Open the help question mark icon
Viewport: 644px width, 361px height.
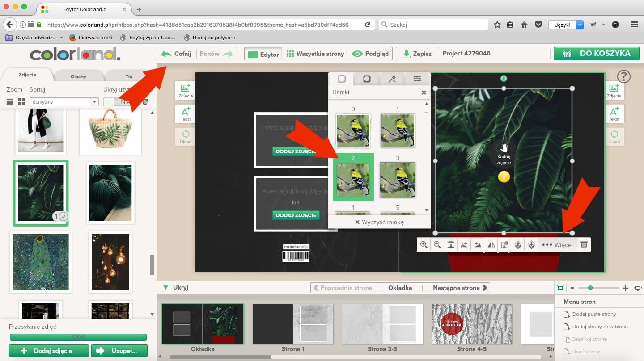[623, 76]
